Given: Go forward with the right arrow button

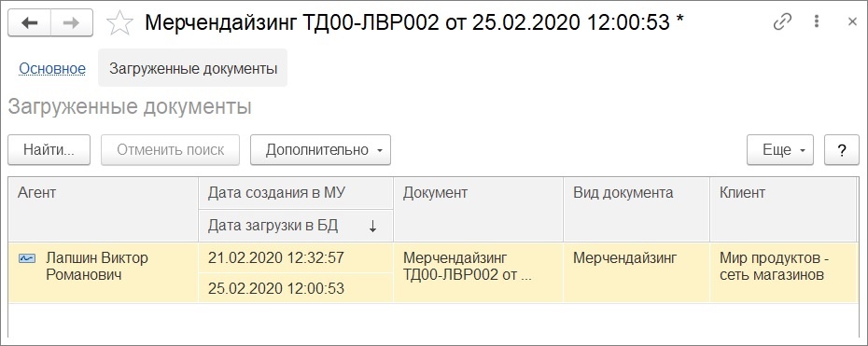Looking at the screenshot, I should click(72, 22).
